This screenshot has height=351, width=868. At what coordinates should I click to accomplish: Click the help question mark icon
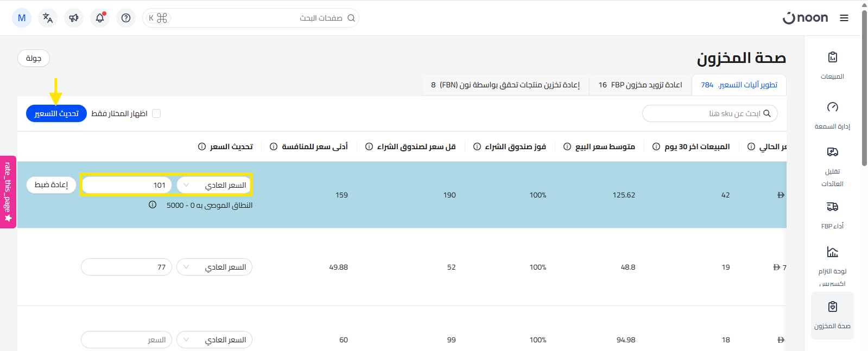click(126, 18)
